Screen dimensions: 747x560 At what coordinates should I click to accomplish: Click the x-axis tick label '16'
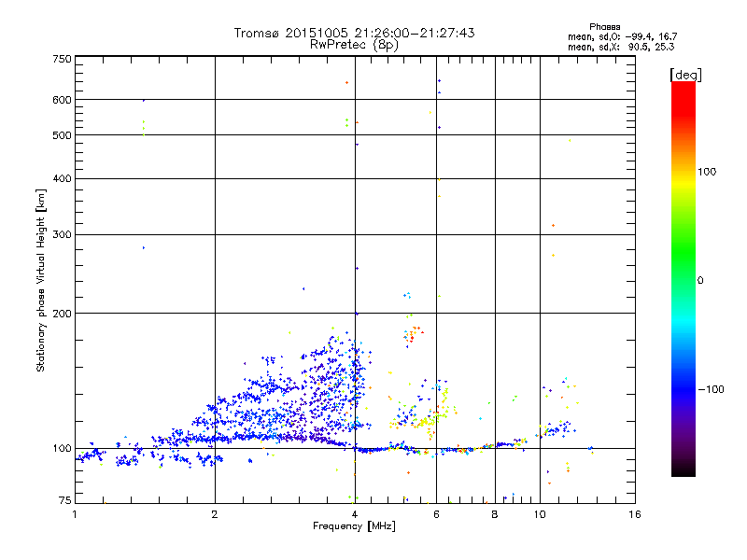(635, 514)
